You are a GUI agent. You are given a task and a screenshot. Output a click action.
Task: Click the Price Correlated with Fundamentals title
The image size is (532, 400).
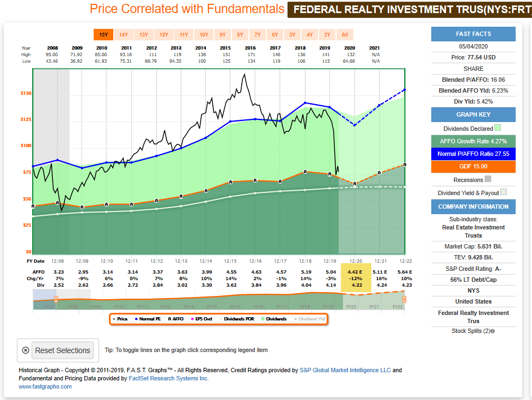(187, 9)
